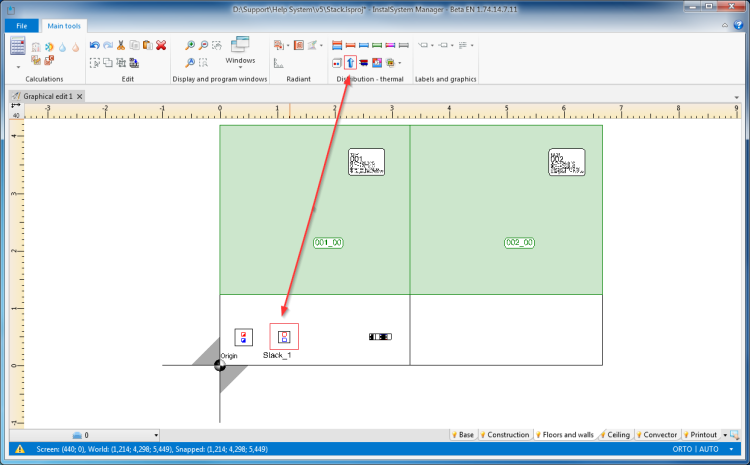Select the grey pipe tool
Image resolution: width=750 pixels, height=465 pixels.
tap(404, 45)
